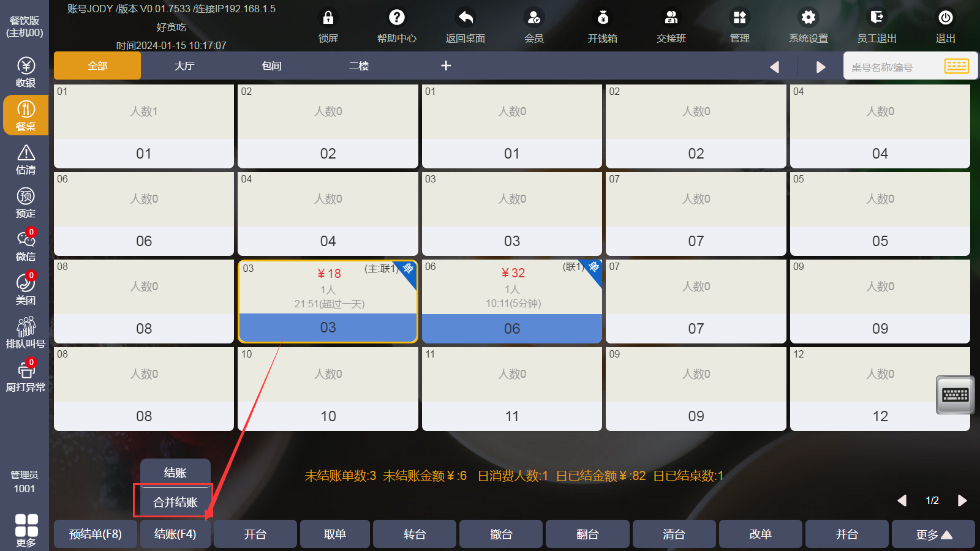Select the 餐桌 tables sidebar icon
The image size is (980, 551).
coord(25,115)
